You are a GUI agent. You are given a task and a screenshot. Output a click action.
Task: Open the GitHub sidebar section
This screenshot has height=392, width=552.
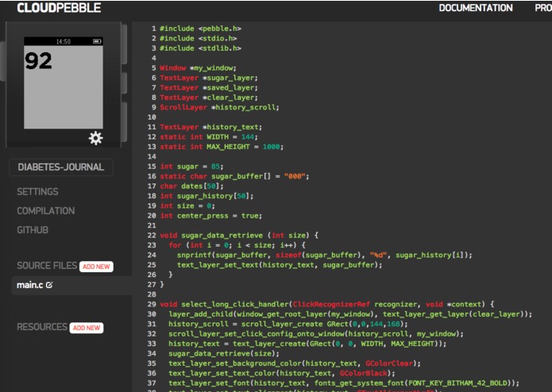tap(33, 230)
